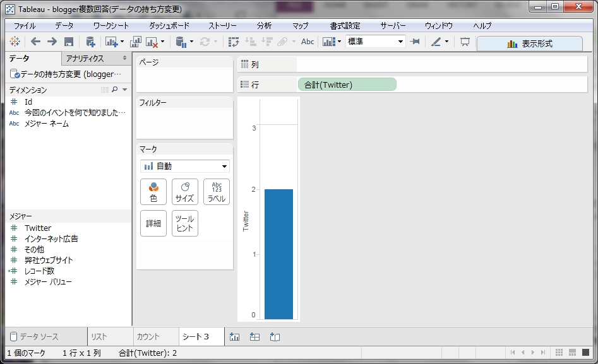Screen dimensions: 598x364
Task: Expand clear sheet dropdown arrow
Action: pyautogui.click(x=162, y=42)
